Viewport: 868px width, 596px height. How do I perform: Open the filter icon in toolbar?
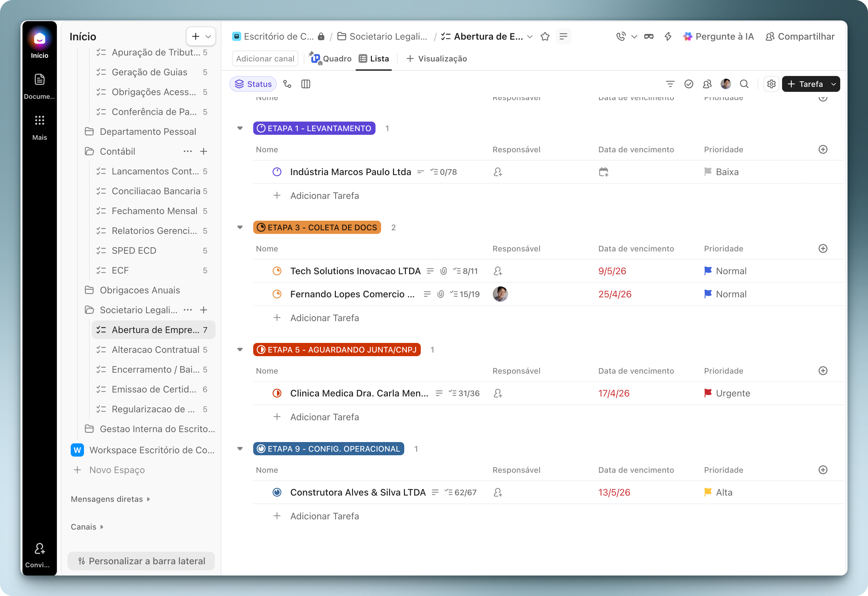(x=670, y=84)
